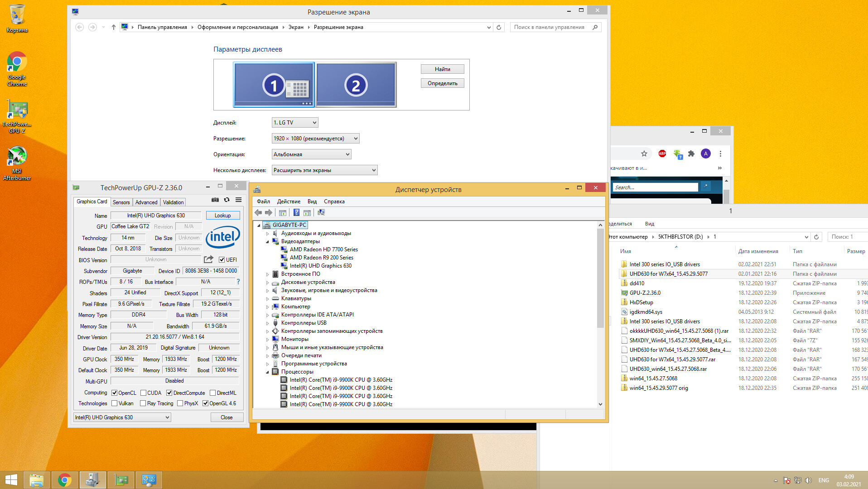The width and height of the screenshot is (868, 489).
Task: Expand Контроллеры USB tree node
Action: (x=267, y=323)
